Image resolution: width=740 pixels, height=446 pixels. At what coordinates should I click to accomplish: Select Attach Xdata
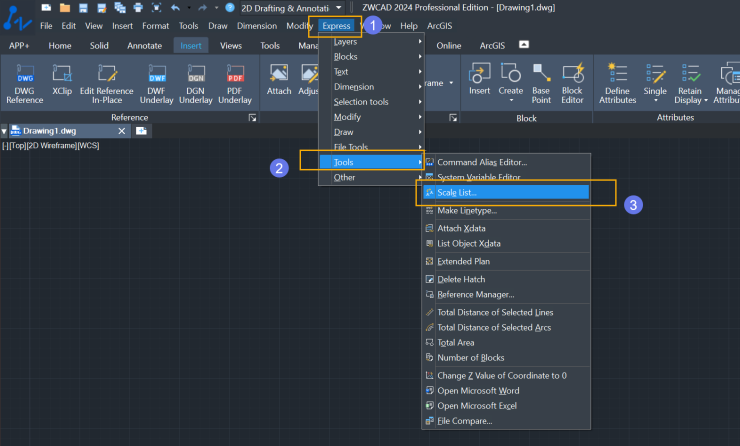[x=506, y=228]
